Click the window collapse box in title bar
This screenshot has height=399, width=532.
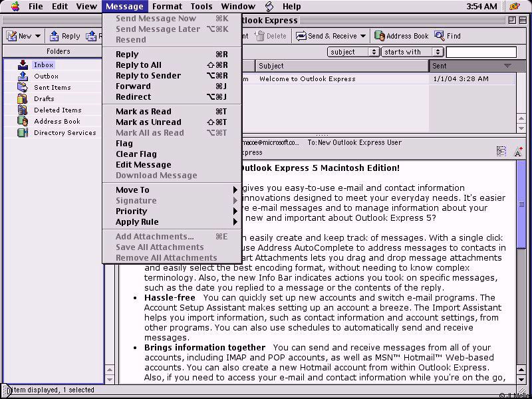523,21
